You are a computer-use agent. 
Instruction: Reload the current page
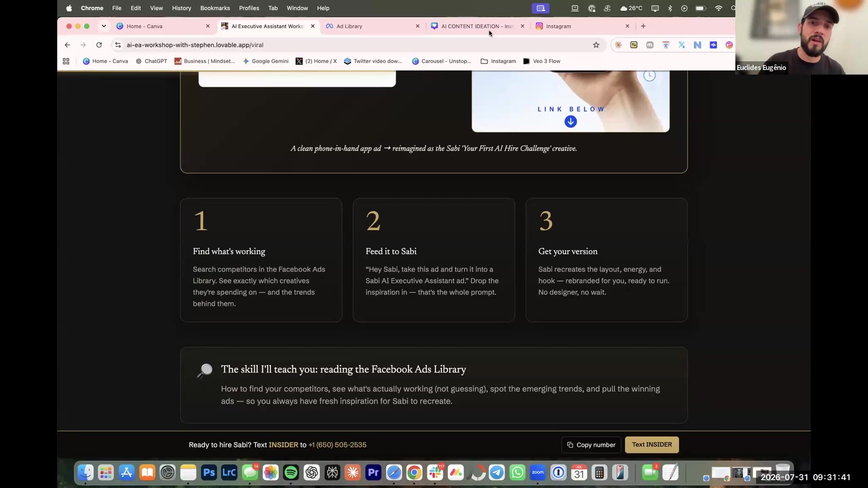[99, 45]
